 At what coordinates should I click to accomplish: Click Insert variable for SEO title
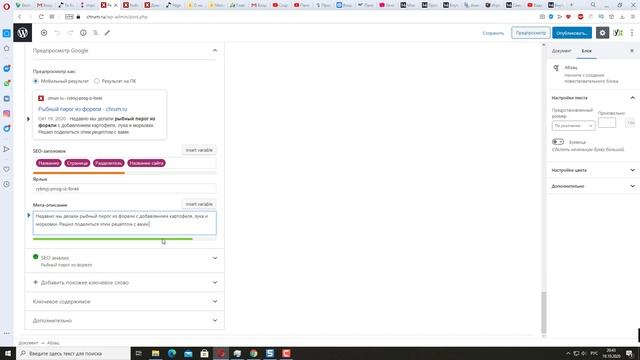(x=199, y=150)
